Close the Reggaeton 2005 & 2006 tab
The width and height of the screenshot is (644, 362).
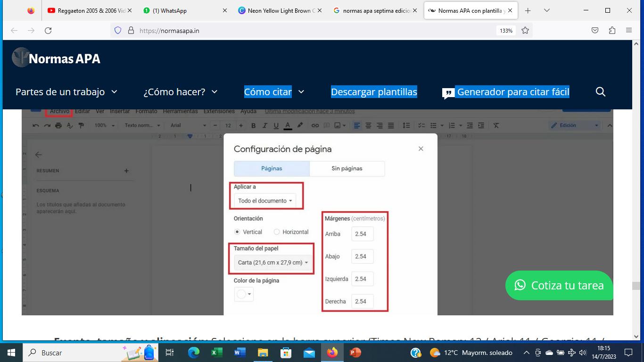130,10
